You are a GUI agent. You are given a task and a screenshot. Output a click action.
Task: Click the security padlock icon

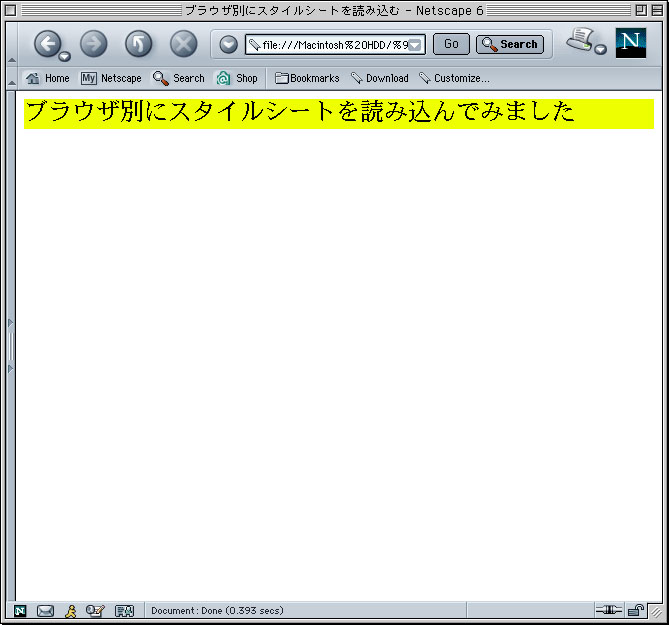click(x=636, y=610)
